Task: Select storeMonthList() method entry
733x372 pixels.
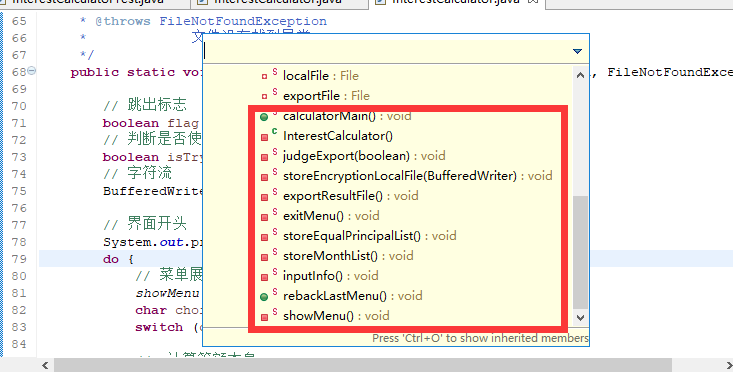Action: point(348,256)
